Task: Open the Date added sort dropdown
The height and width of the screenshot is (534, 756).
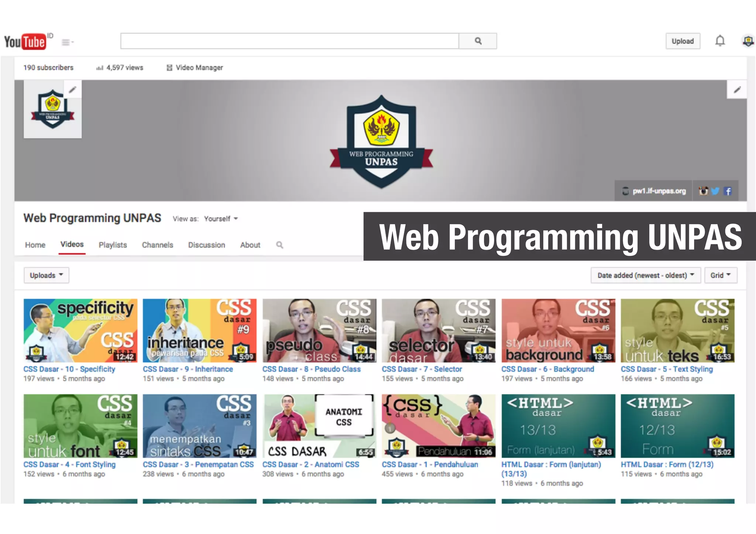Action: 645,275
